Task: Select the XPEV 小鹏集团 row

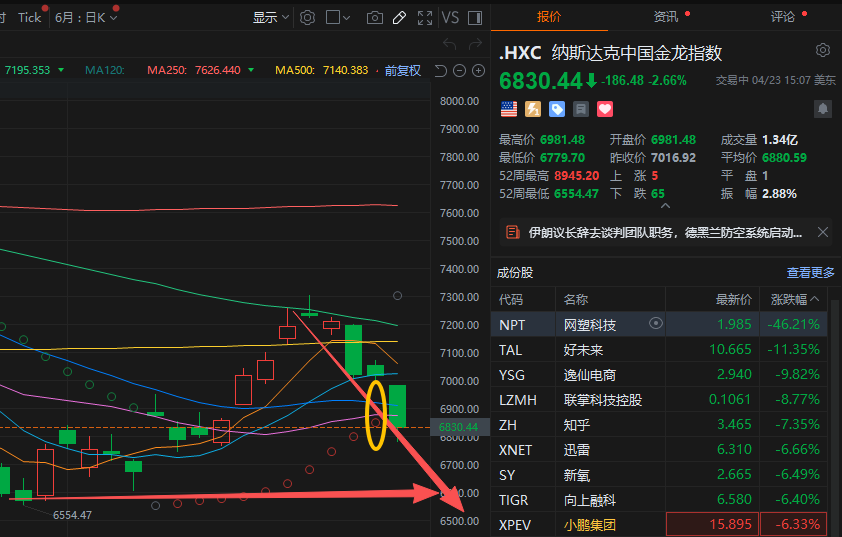Action: click(659, 524)
